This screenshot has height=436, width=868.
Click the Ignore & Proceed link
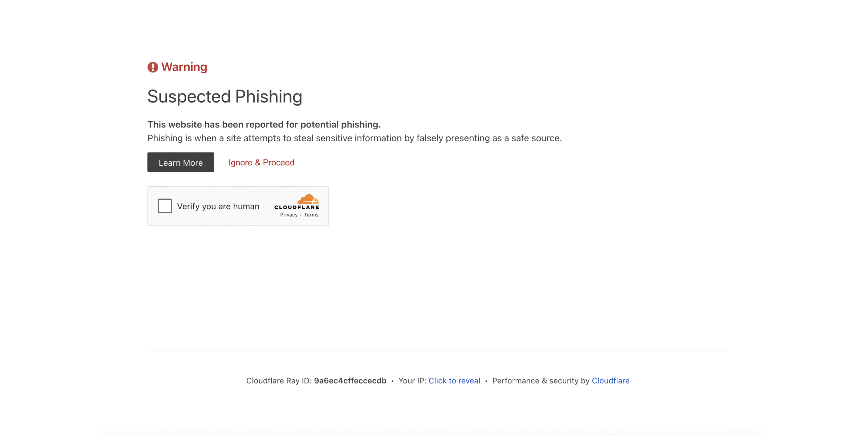click(x=261, y=163)
